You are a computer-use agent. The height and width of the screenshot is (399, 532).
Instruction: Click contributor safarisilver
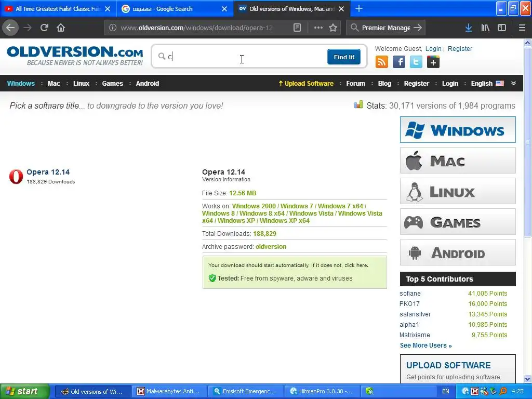click(x=415, y=314)
